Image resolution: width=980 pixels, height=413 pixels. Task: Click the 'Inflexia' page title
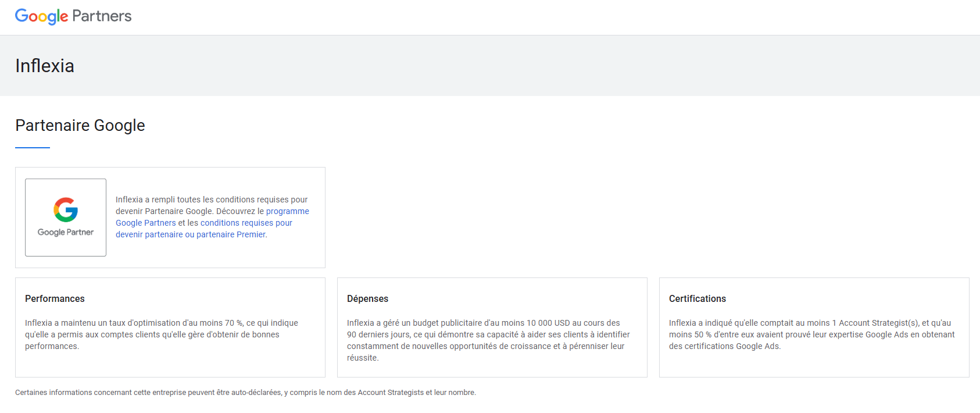45,66
